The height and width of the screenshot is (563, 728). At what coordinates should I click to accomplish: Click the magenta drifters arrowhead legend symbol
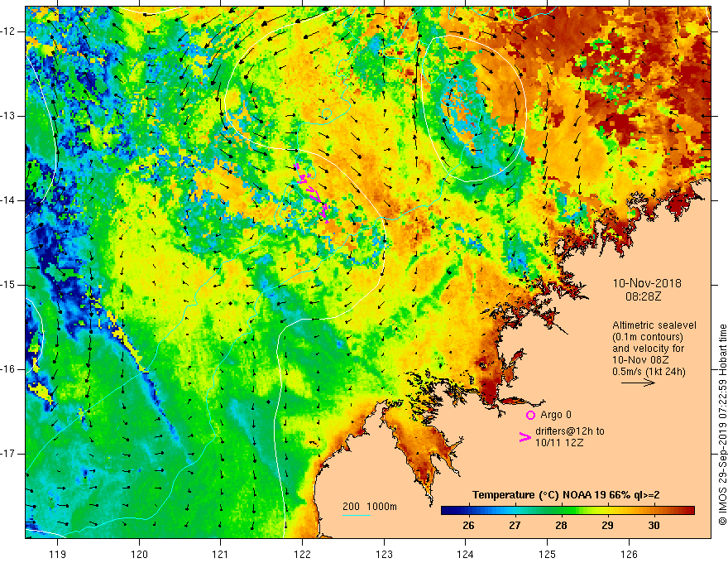pyautogui.click(x=524, y=437)
